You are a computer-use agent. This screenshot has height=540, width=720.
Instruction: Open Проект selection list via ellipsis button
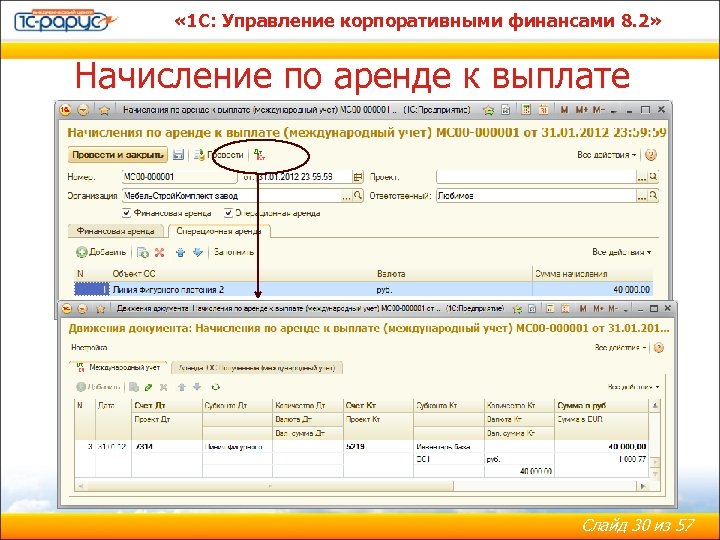pos(641,177)
